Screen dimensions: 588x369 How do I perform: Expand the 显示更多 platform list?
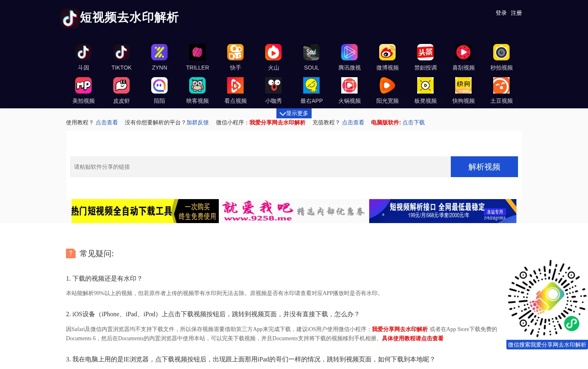pyautogui.click(x=294, y=113)
